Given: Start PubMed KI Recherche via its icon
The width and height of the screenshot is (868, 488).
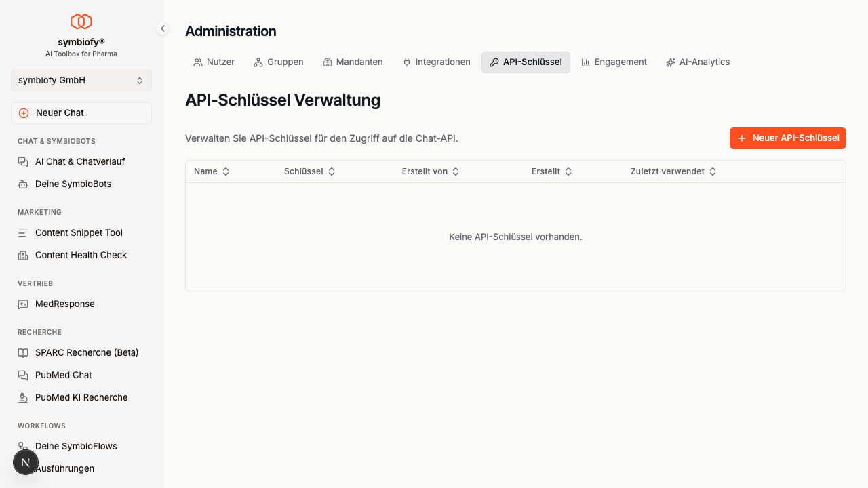Looking at the screenshot, I should click(x=24, y=397).
